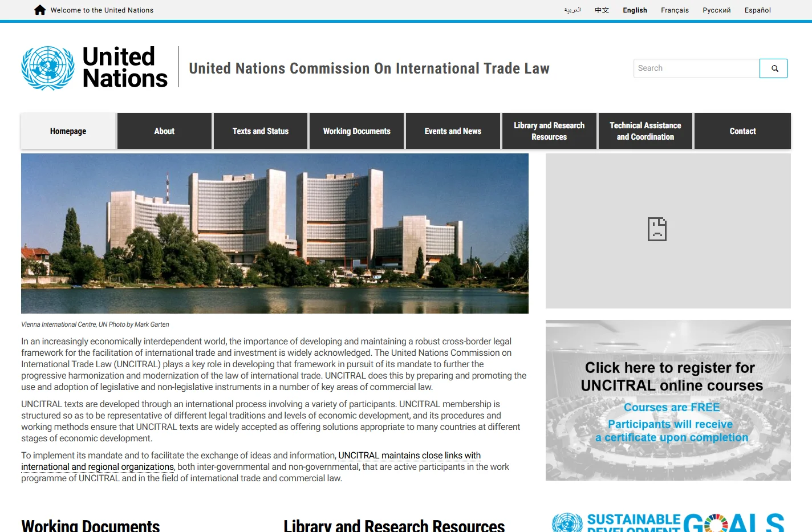The image size is (812, 532).
Task: Open Technical Assistance and Coordination menu
Action: click(x=645, y=131)
